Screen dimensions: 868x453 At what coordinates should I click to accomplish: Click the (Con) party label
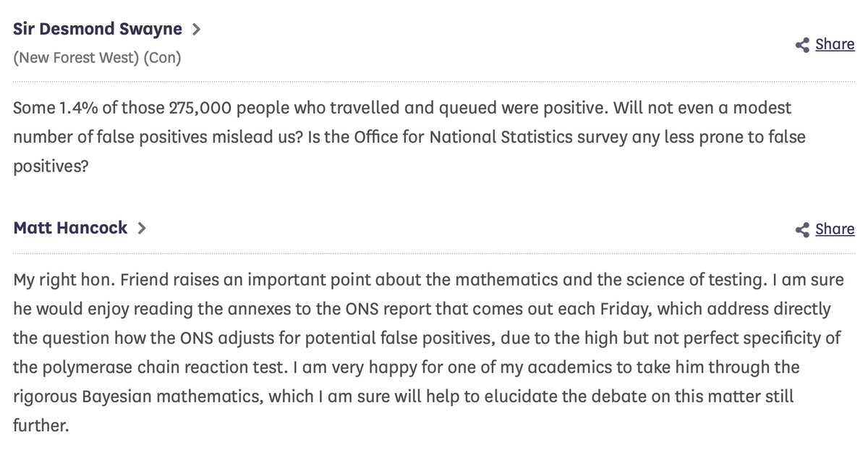tap(163, 58)
